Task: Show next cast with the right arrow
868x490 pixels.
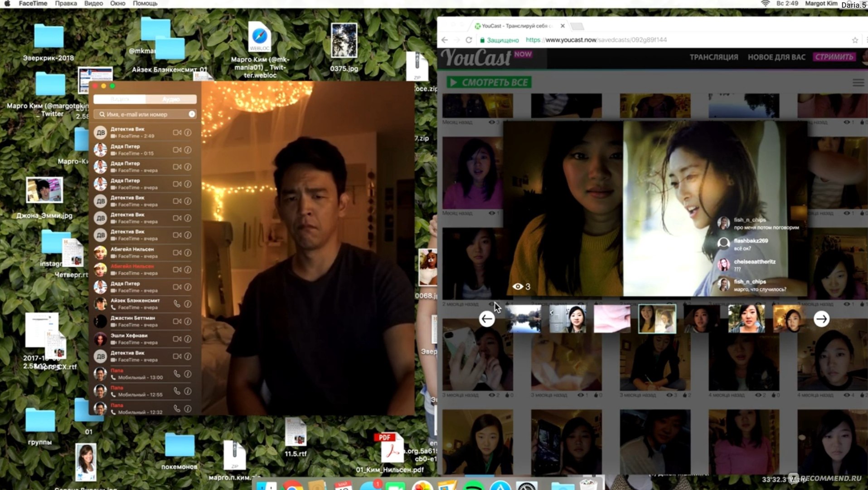Action: (821, 319)
